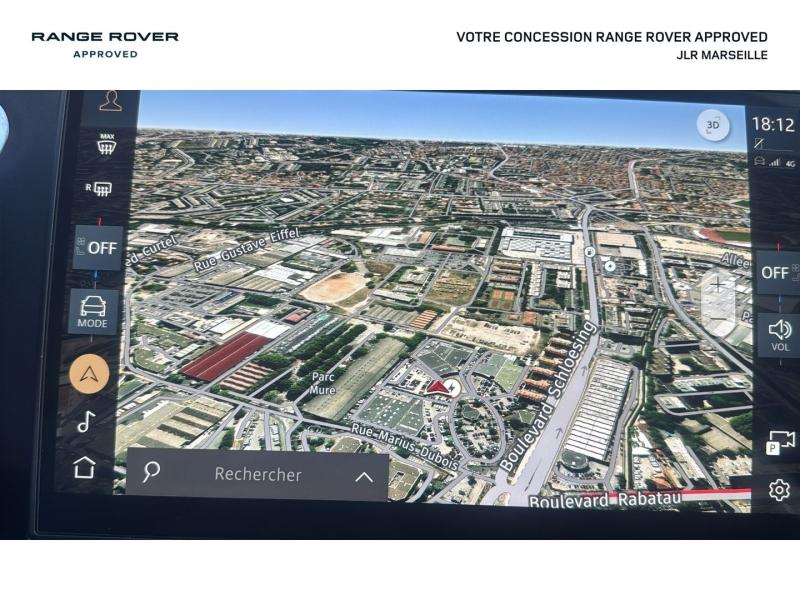Open the VOL speaker volume control
800x600 pixels.
780,334
